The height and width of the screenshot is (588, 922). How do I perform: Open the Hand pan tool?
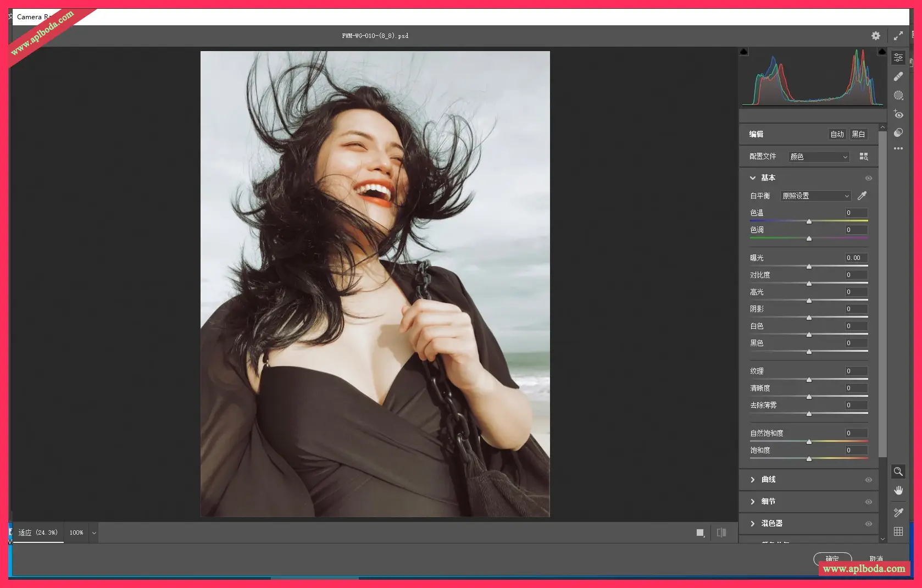[x=898, y=490]
